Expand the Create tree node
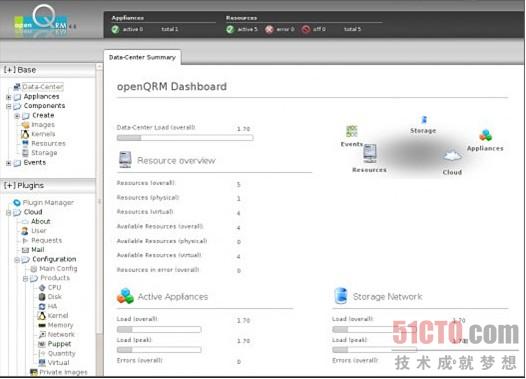Image resolution: width=526 pixels, height=379 pixels. [x=17, y=116]
